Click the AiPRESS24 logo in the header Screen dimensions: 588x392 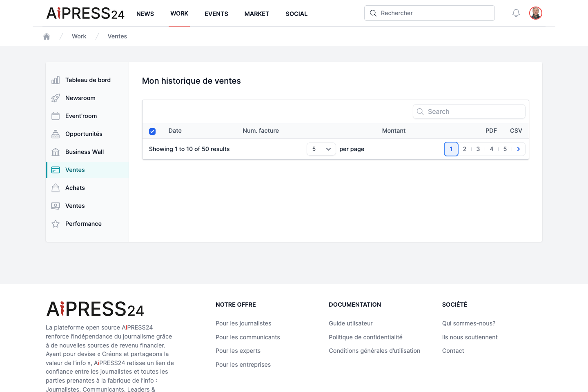[85, 13]
